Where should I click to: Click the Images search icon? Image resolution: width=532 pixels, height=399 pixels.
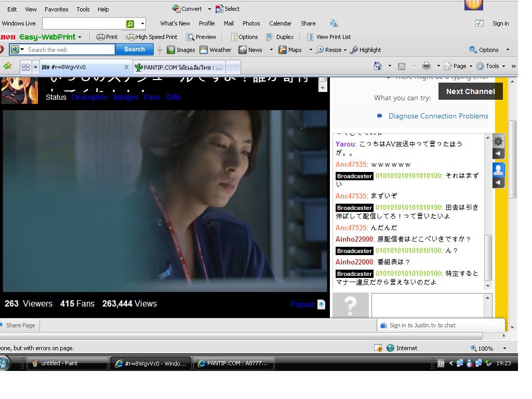(x=171, y=50)
